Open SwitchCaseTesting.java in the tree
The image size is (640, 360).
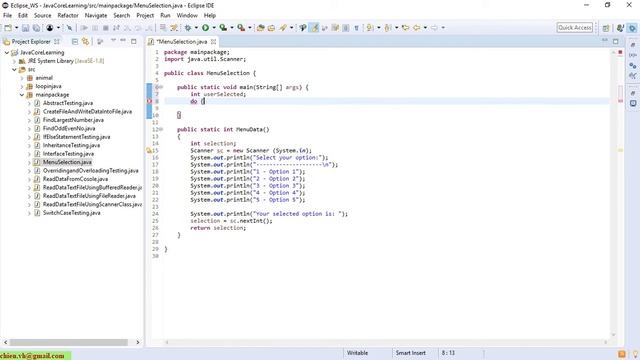pos(71,213)
